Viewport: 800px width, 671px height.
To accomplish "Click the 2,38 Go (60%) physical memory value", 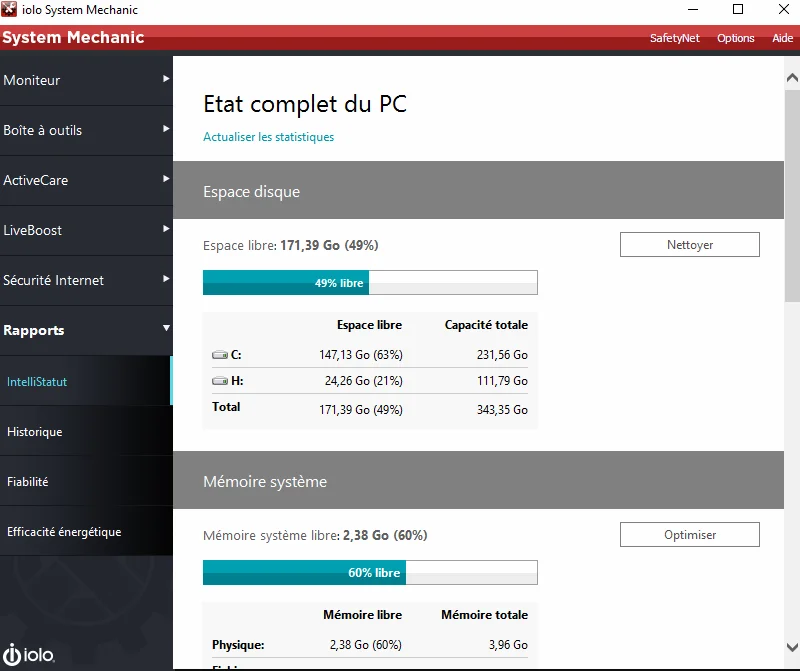I will pos(365,645).
